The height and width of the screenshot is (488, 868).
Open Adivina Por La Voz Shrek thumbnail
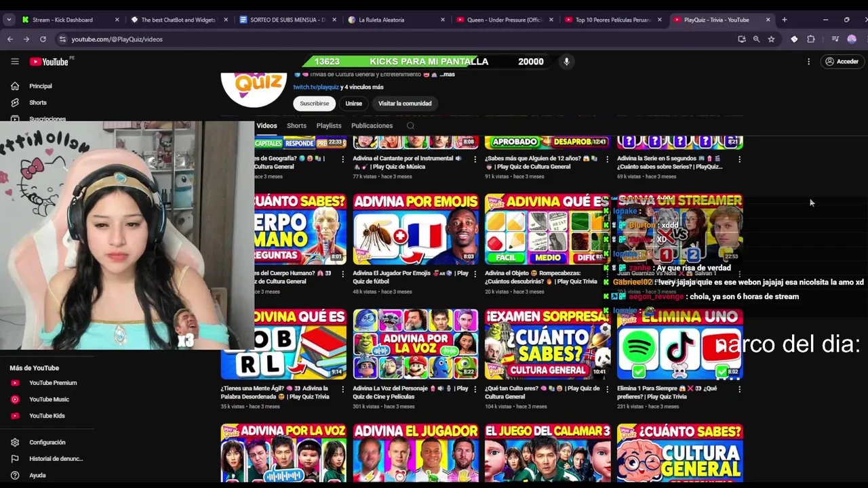tap(415, 344)
